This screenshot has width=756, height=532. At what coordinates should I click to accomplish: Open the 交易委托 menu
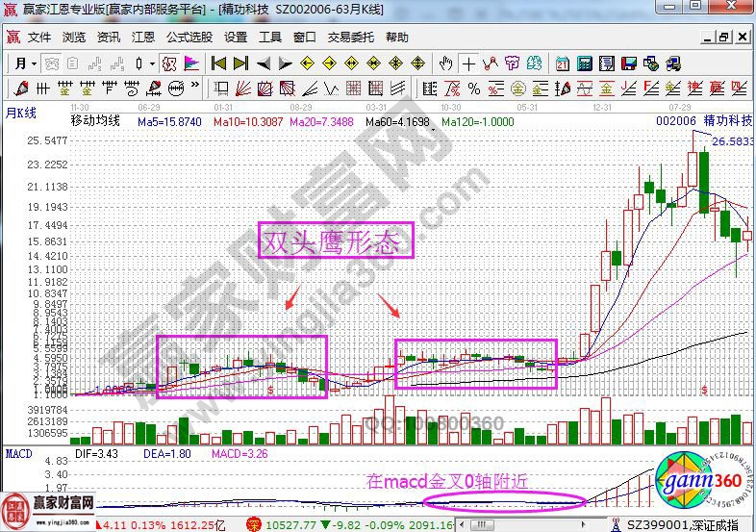[351, 38]
